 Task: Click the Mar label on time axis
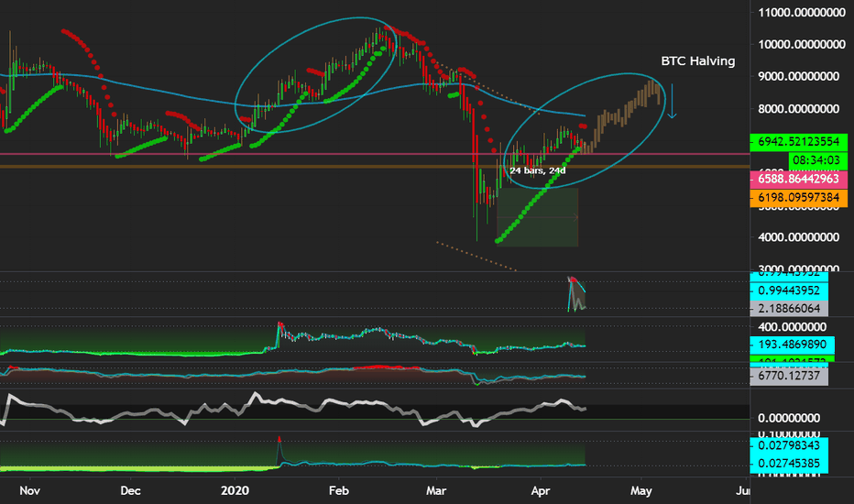coord(436,490)
